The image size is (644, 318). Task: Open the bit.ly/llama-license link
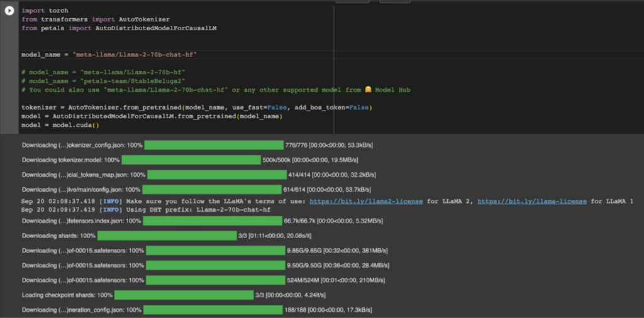[x=531, y=201]
